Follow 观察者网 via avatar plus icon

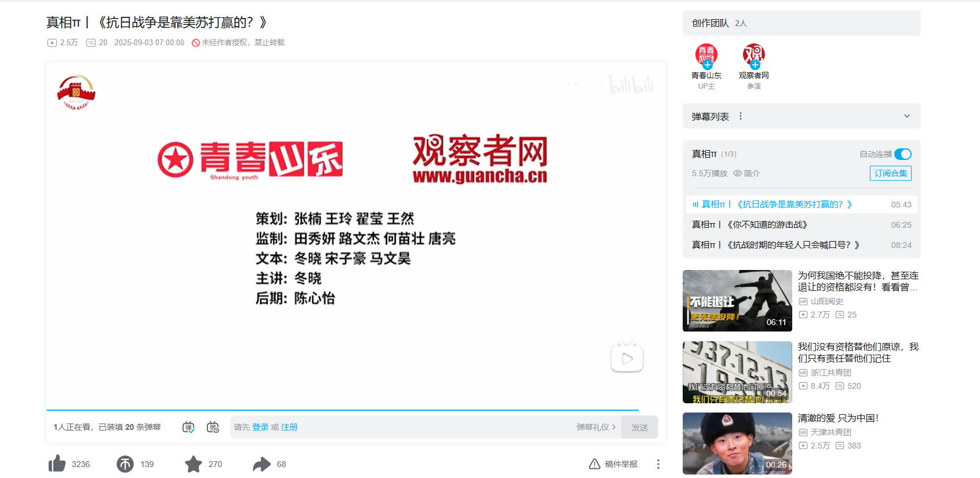(x=755, y=65)
